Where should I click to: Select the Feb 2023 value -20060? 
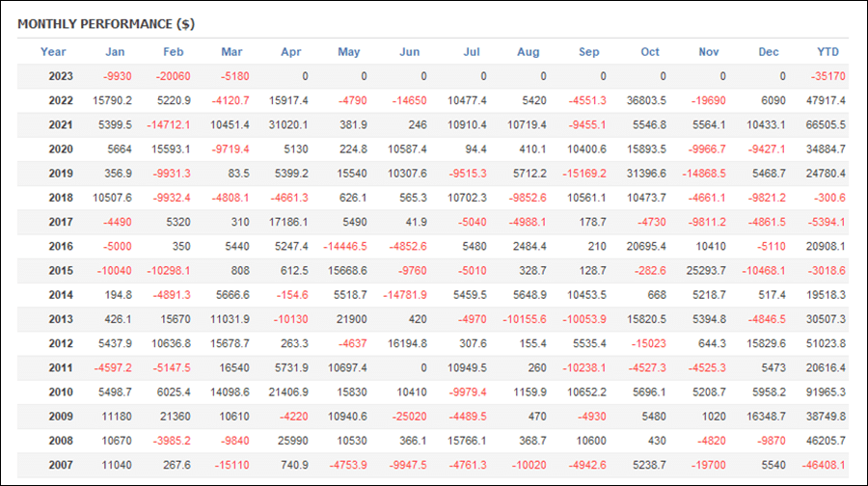pyautogui.click(x=173, y=76)
